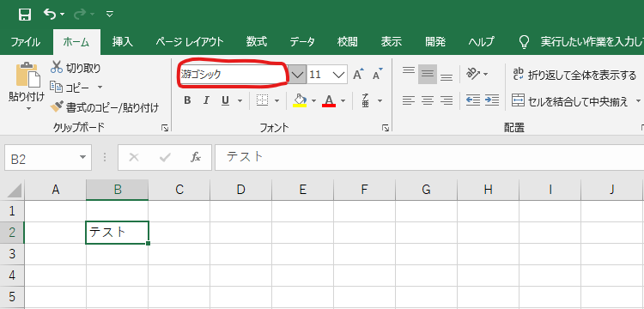This screenshot has height=309, width=644.
Task: Expand the 貼り付け paste options arrow
Action: (28, 108)
